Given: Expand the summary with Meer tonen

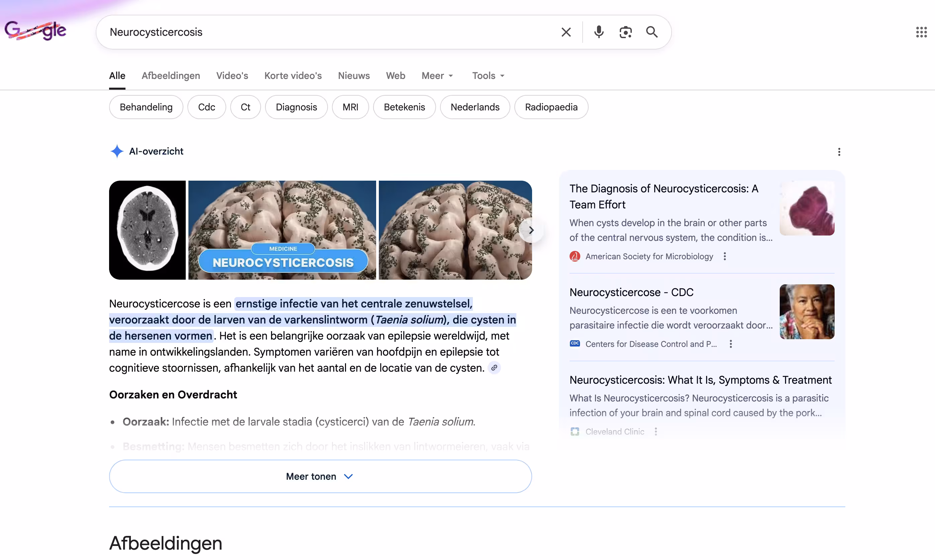Looking at the screenshot, I should [320, 476].
